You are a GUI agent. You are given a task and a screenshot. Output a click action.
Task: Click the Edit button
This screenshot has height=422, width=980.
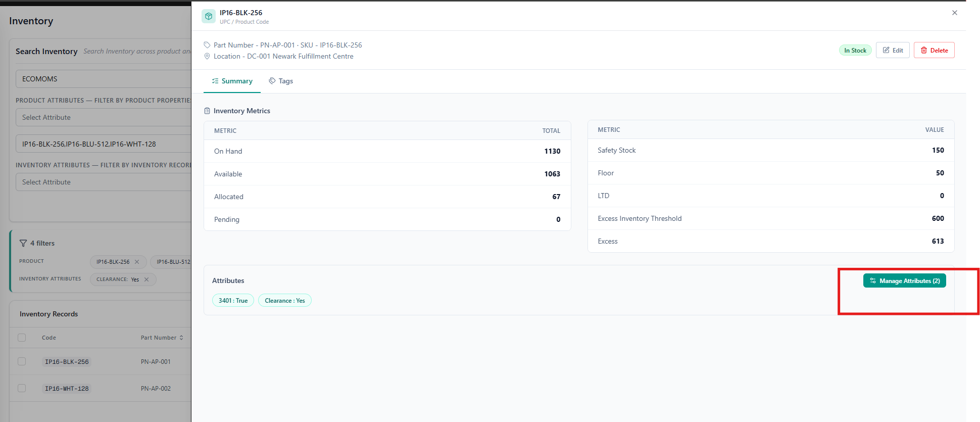tap(893, 50)
